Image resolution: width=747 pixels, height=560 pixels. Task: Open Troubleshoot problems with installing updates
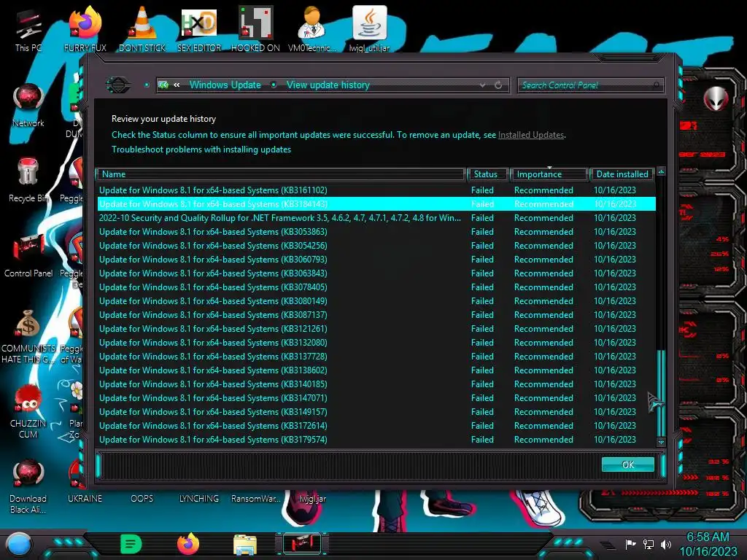click(x=201, y=149)
